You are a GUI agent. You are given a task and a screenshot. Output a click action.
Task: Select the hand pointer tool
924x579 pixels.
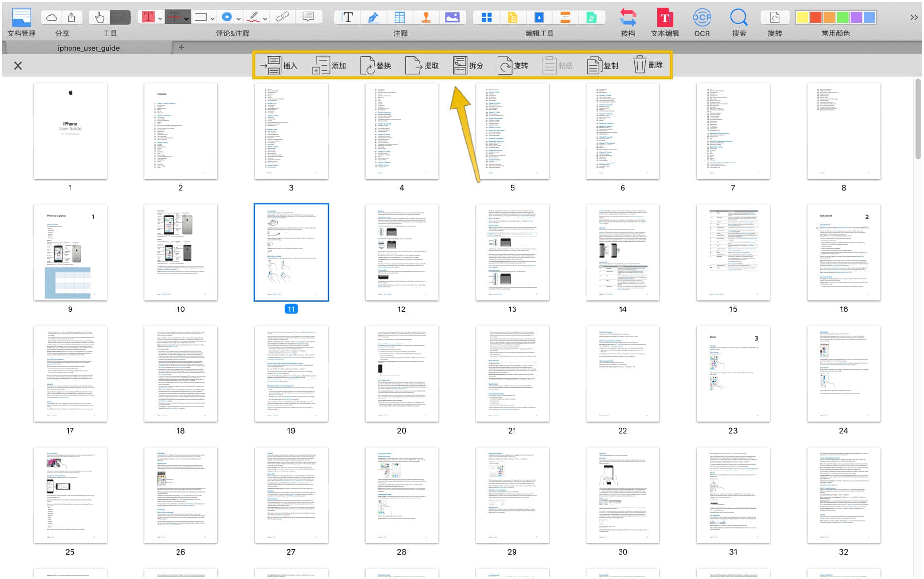pos(100,18)
